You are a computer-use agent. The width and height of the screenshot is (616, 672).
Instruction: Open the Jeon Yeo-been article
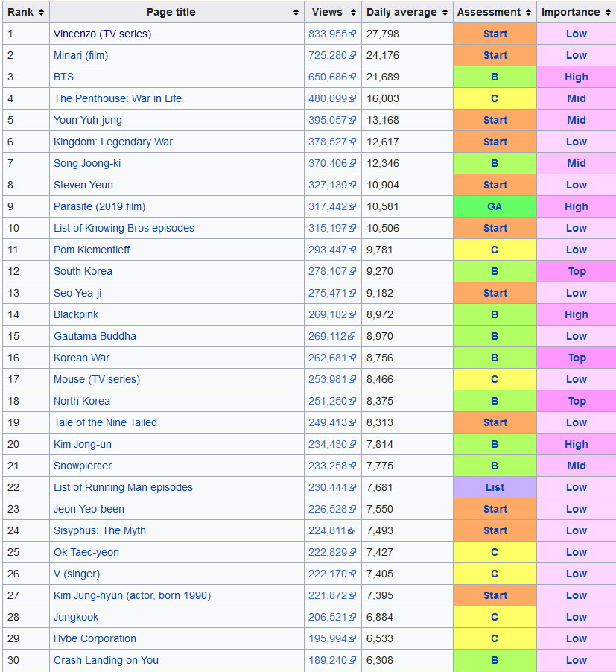coord(89,509)
